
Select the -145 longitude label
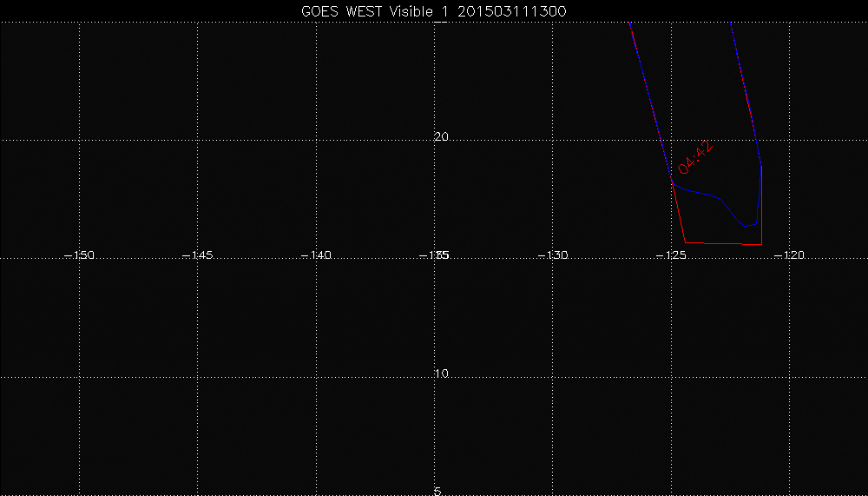tap(199, 255)
